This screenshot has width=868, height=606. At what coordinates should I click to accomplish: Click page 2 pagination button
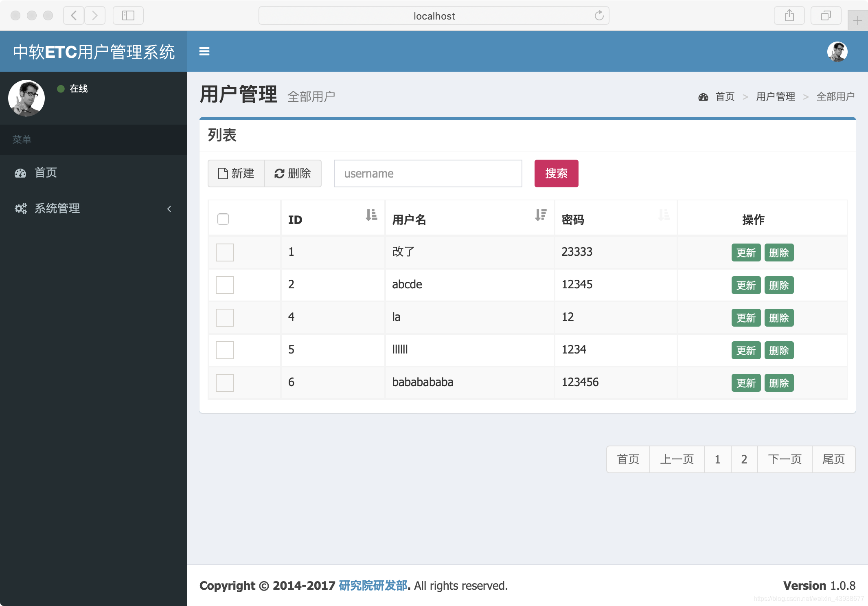click(744, 459)
